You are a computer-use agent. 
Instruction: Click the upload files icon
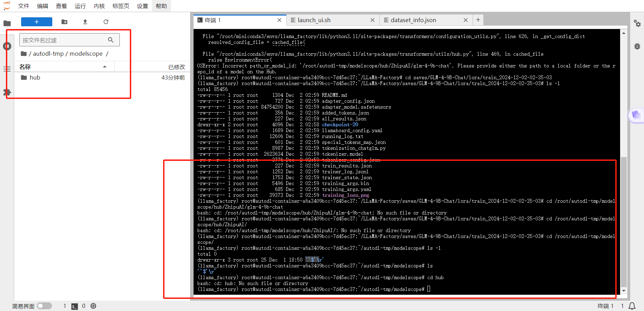85,22
